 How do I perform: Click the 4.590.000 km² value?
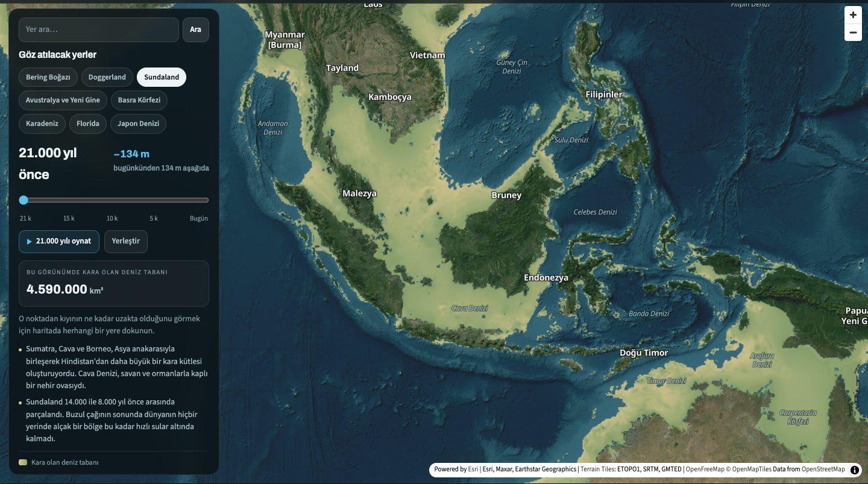click(x=65, y=289)
